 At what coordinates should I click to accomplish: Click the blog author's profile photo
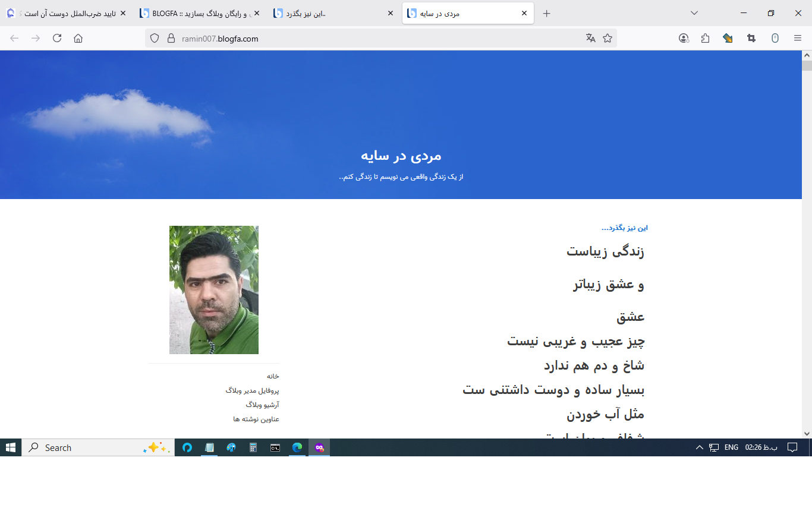point(214,290)
